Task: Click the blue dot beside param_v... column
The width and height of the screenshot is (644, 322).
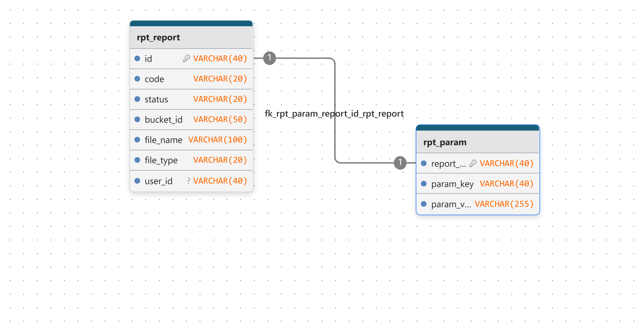Action: coord(424,204)
